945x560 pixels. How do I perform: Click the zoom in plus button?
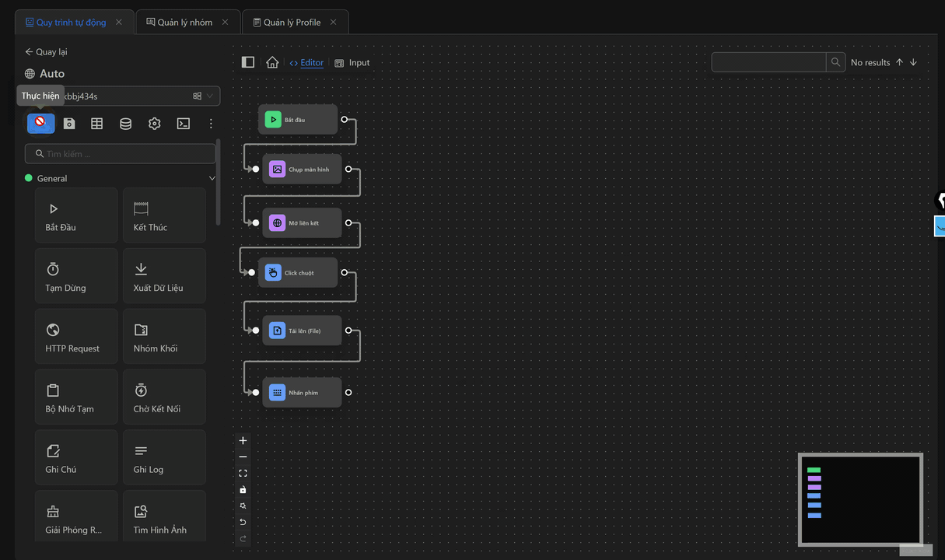coord(243,440)
